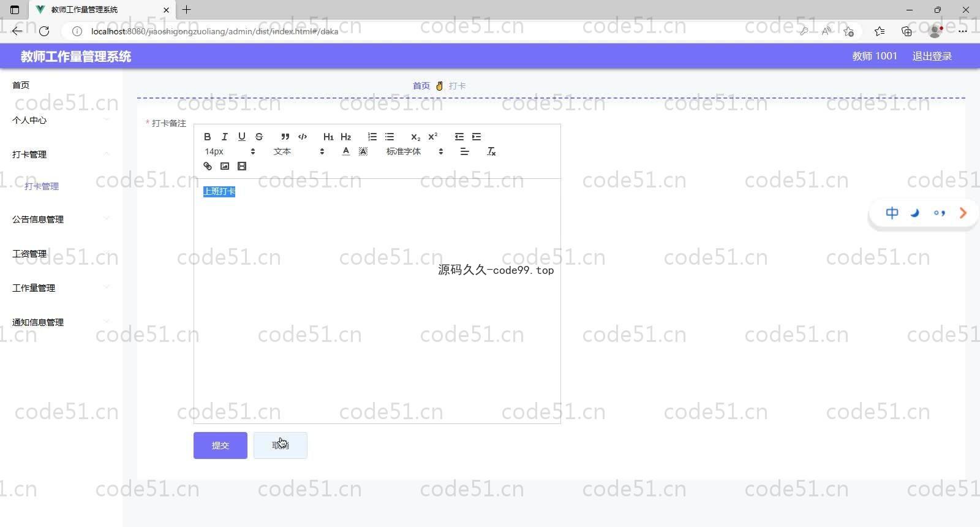Insert a video into editor
This screenshot has height=527, width=980.
[242, 166]
